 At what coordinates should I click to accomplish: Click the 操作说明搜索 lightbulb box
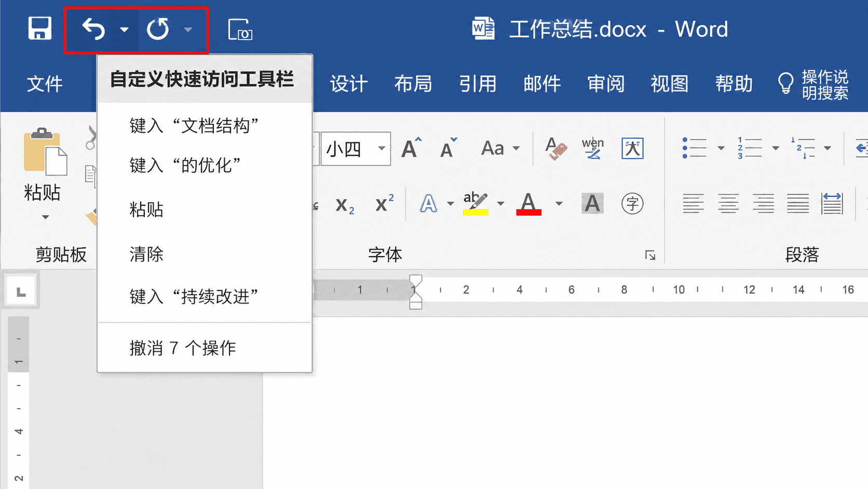[x=813, y=84]
